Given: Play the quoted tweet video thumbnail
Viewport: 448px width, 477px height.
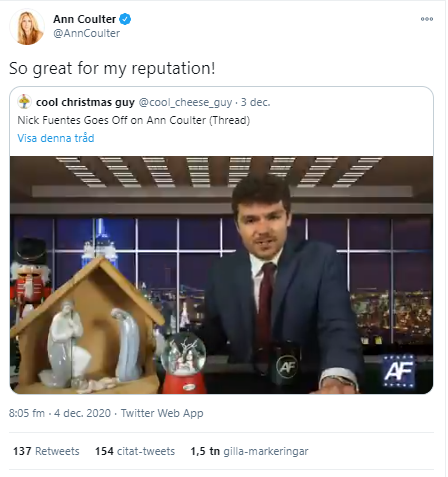Looking at the screenshot, I should coord(221,275).
